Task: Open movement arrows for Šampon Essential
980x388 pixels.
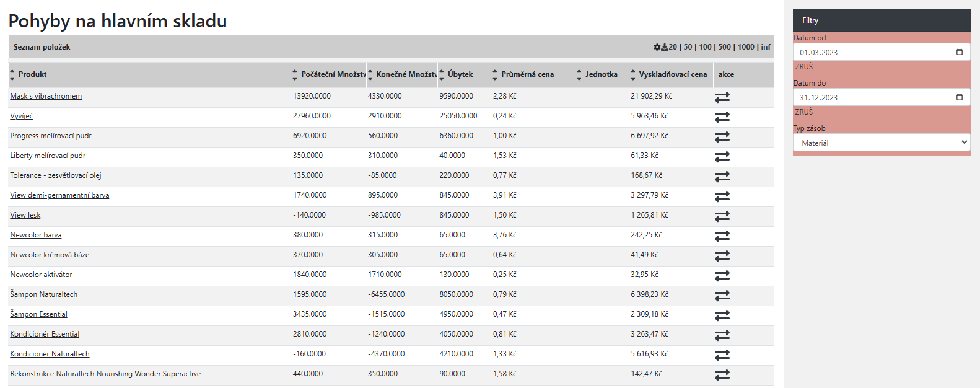Action: tap(722, 315)
